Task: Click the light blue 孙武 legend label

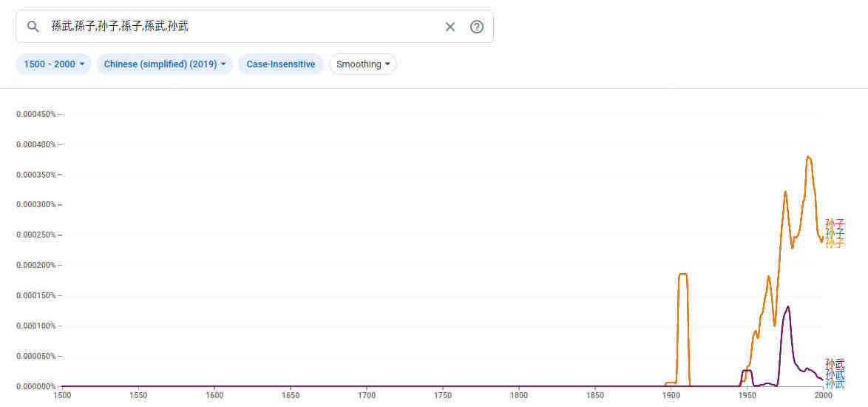Action: click(x=835, y=385)
